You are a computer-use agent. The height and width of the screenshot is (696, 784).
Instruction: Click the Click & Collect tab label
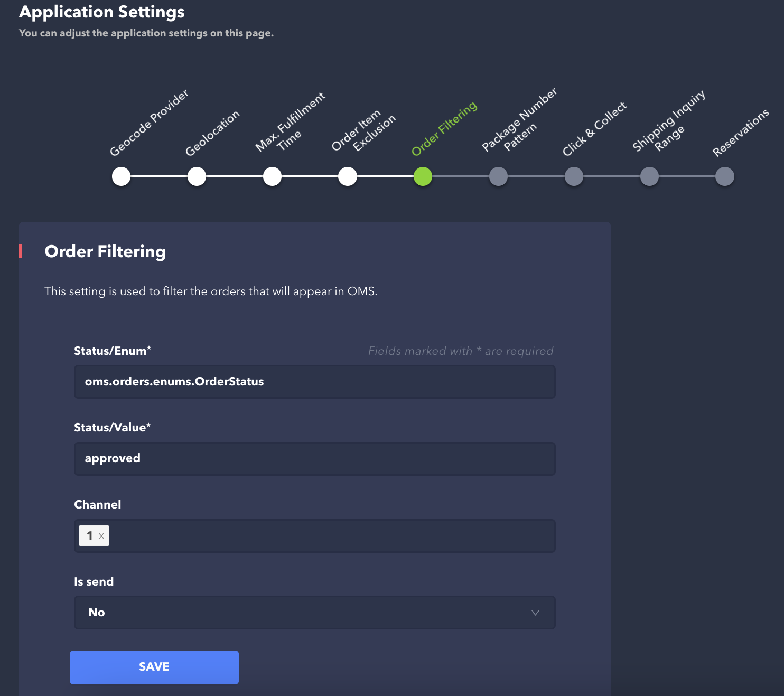pos(594,129)
